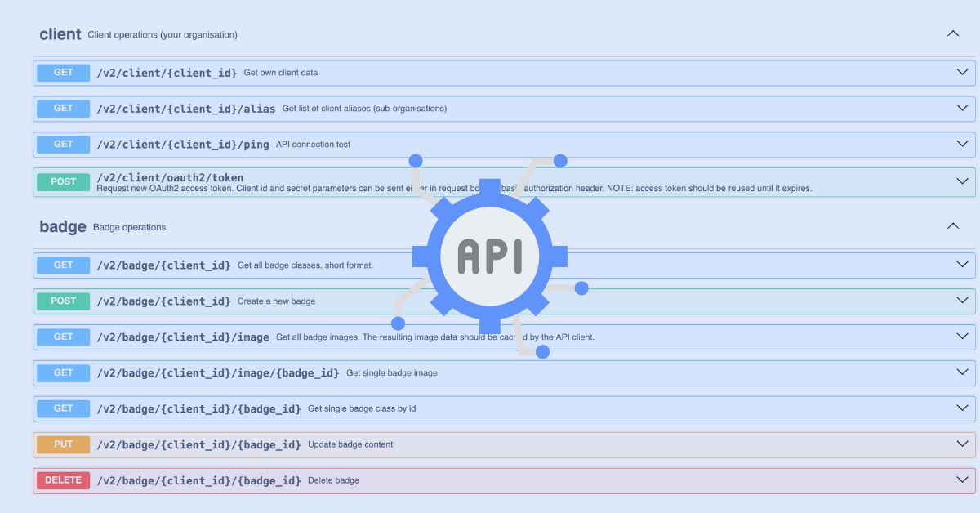The image size is (980, 513).
Task: Click the PUT badge for updating badge content
Action: (63, 444)
